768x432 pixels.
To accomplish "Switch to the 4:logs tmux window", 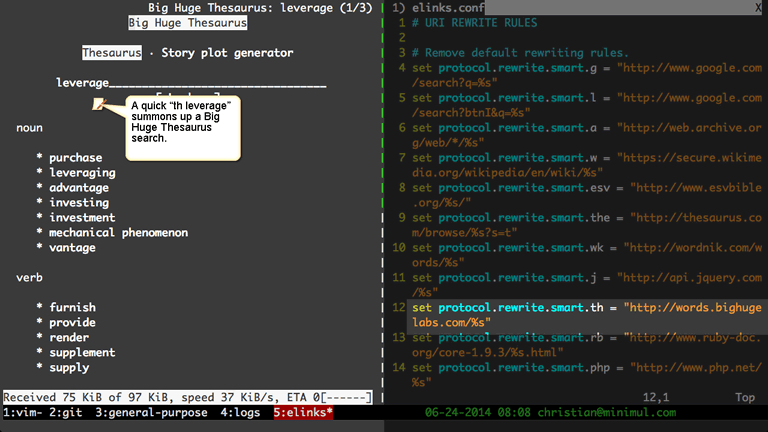I will coord(240,412).
